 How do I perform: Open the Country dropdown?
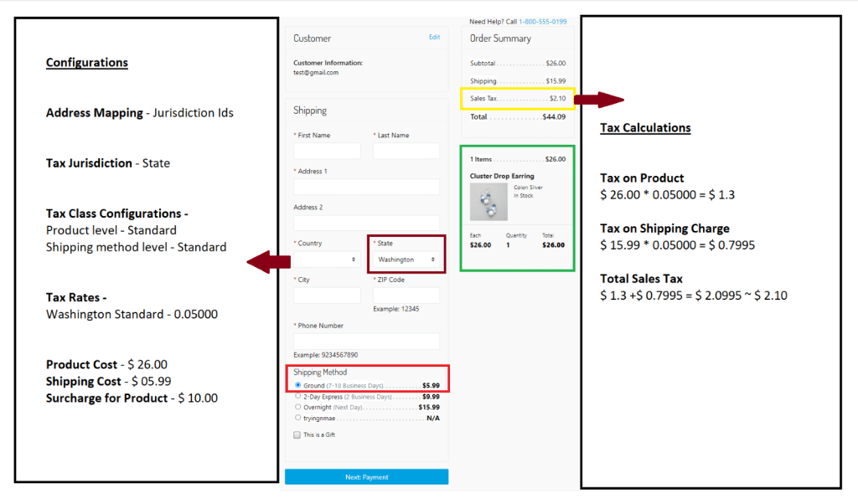tap(327, 260)
